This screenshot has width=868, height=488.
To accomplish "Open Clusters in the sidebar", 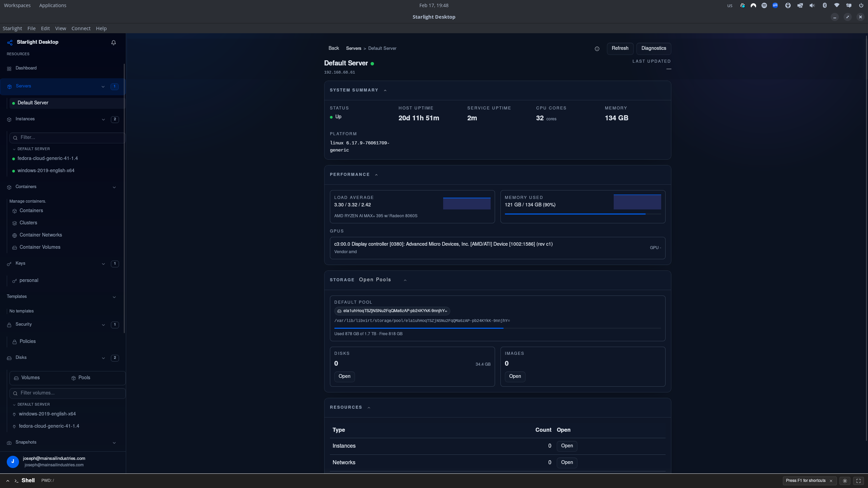I will (28, 223).
